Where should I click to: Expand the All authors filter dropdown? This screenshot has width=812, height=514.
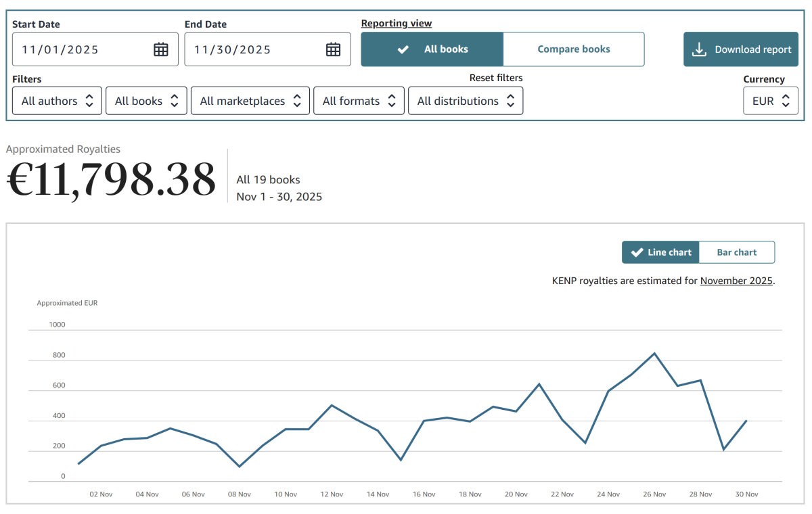coord(58,101)
